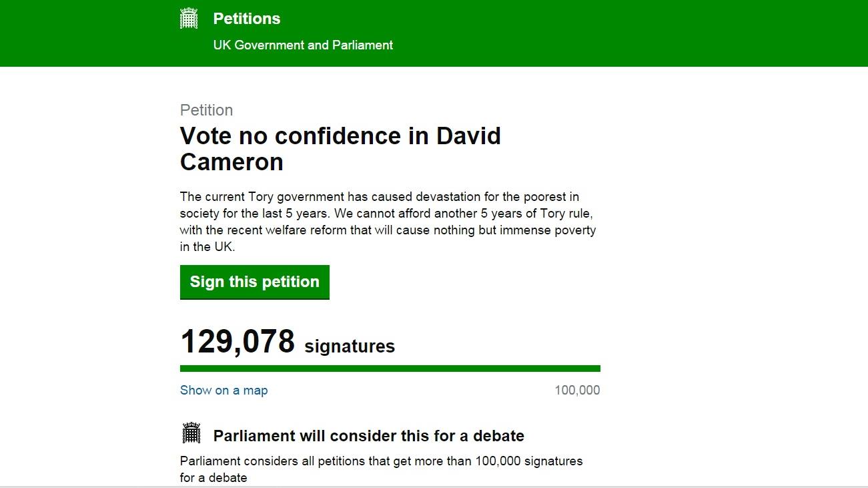The width and height of the screenshot is (868, 488).
Task: Click an empty area of the green header bar
Action: tap(634, 33)
